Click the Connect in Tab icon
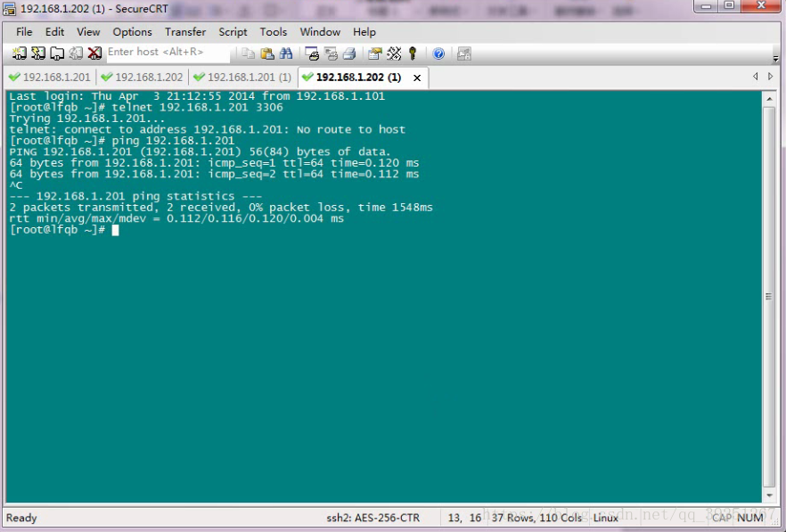This screenshot has width=786, height=532. click(57, 53)
